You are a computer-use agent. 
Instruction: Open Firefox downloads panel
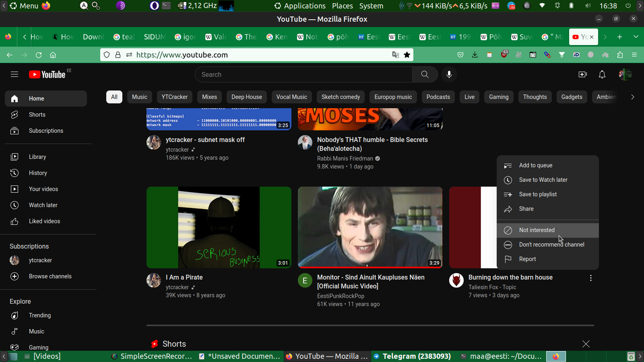tap(475, 55)
